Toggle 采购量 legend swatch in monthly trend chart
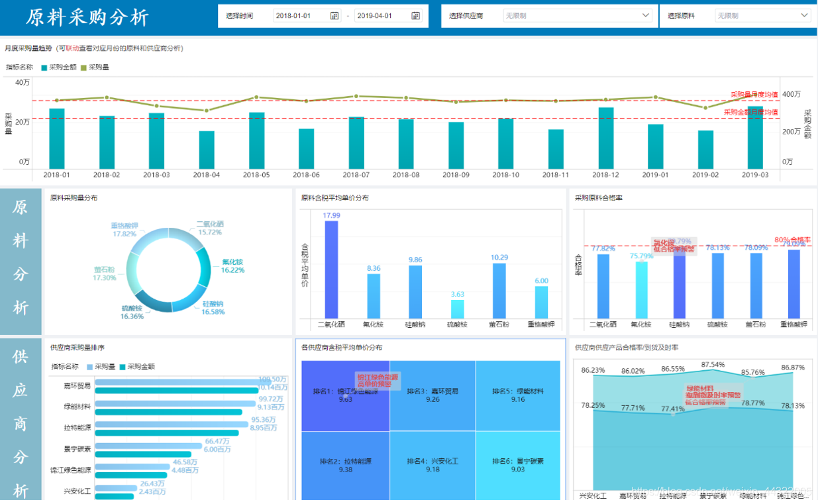818x504 pixels. point(83,68)
